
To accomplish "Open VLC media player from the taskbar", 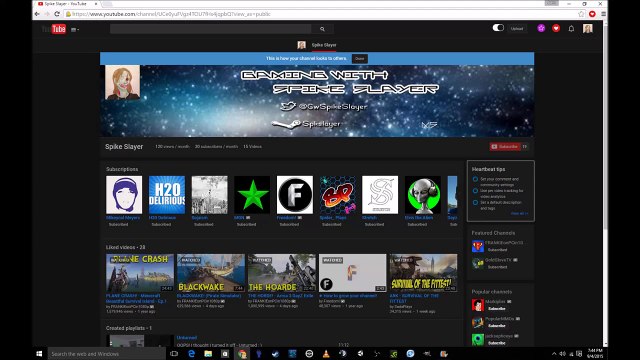I will tap(326, 354).
